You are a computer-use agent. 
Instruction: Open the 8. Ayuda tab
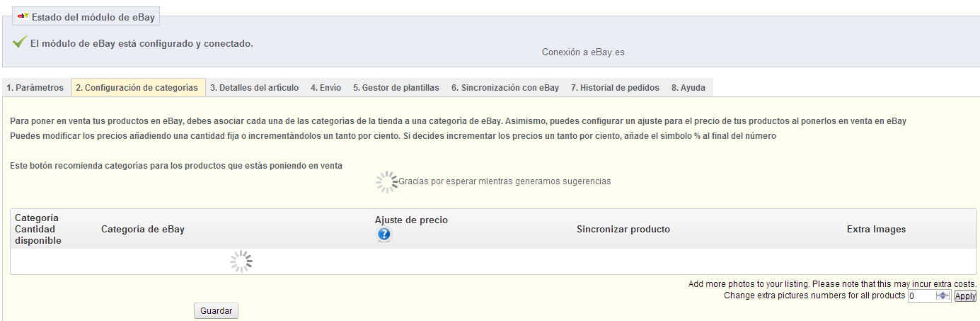(688, 88)
